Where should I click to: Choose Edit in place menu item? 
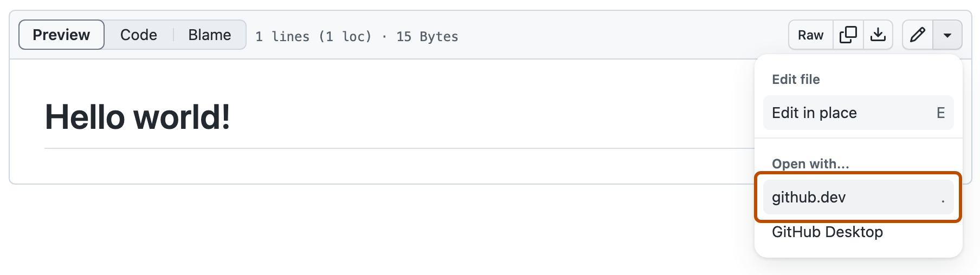point(814,113)
